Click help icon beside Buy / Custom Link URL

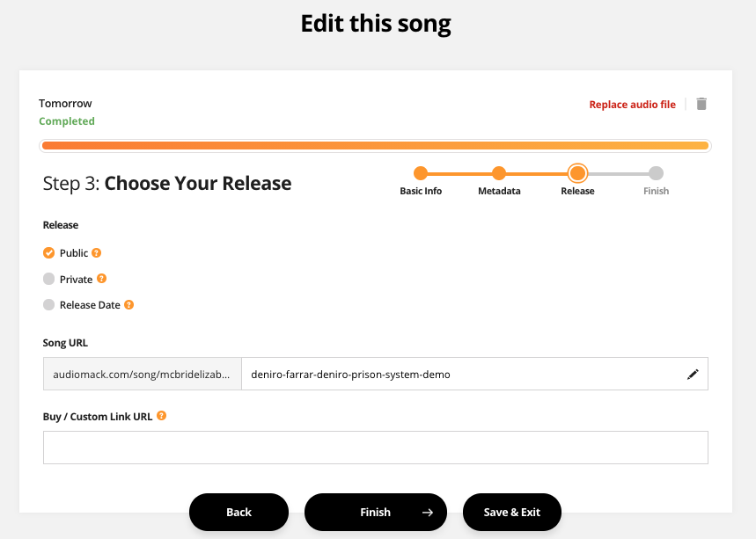pos(162,416)
